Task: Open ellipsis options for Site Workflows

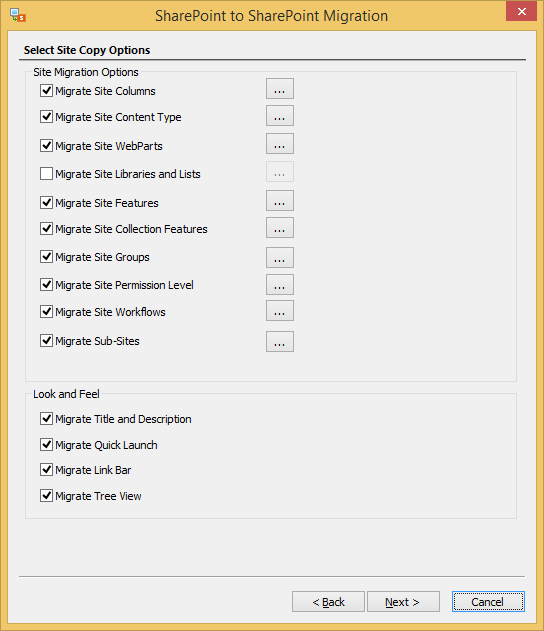Action: 280,311
